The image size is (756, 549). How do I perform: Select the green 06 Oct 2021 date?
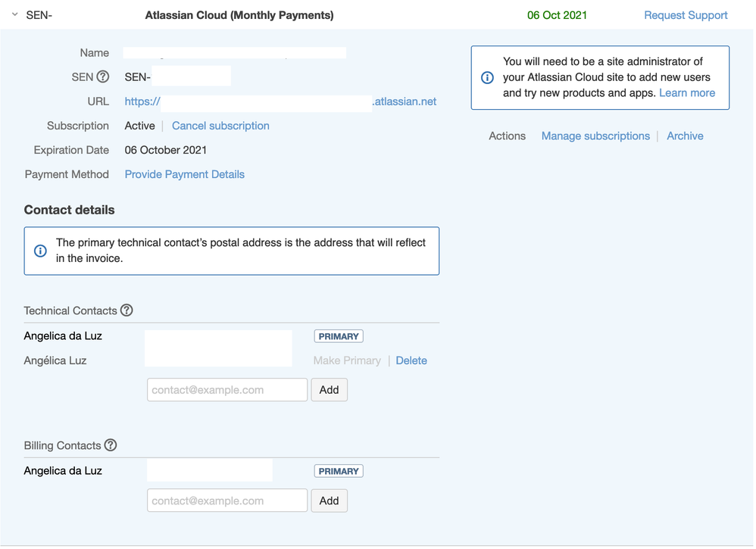point(557,15)
